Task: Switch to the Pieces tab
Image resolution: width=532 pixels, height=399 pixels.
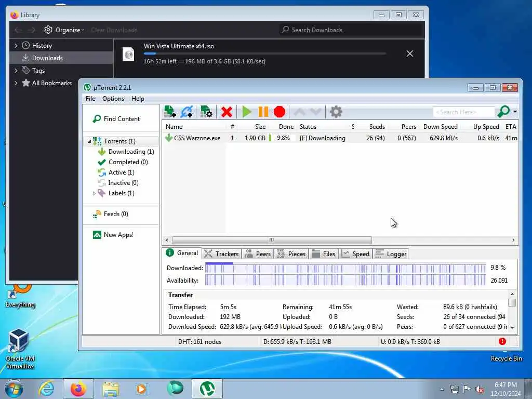Action: pyautogui.click(x=291, y=254)
